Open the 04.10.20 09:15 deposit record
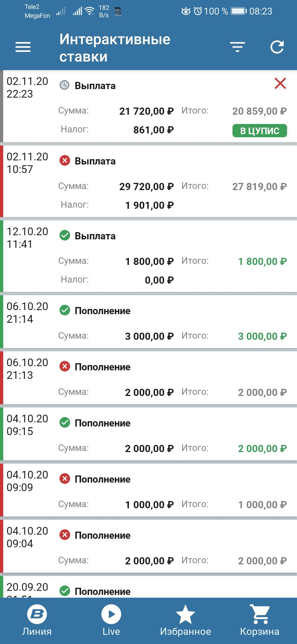Image resolution: width=297 pixels, height=644 pixels. click(148, 435)
